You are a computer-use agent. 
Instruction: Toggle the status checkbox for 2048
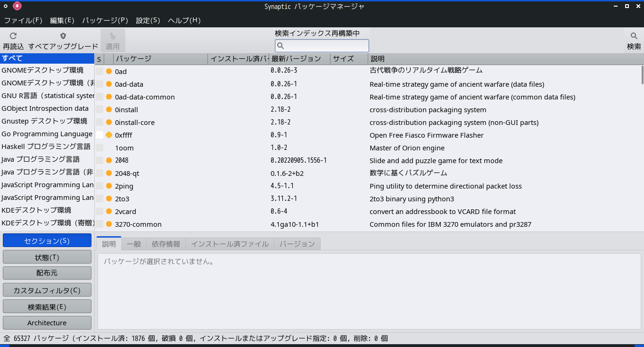click(99, 160)
